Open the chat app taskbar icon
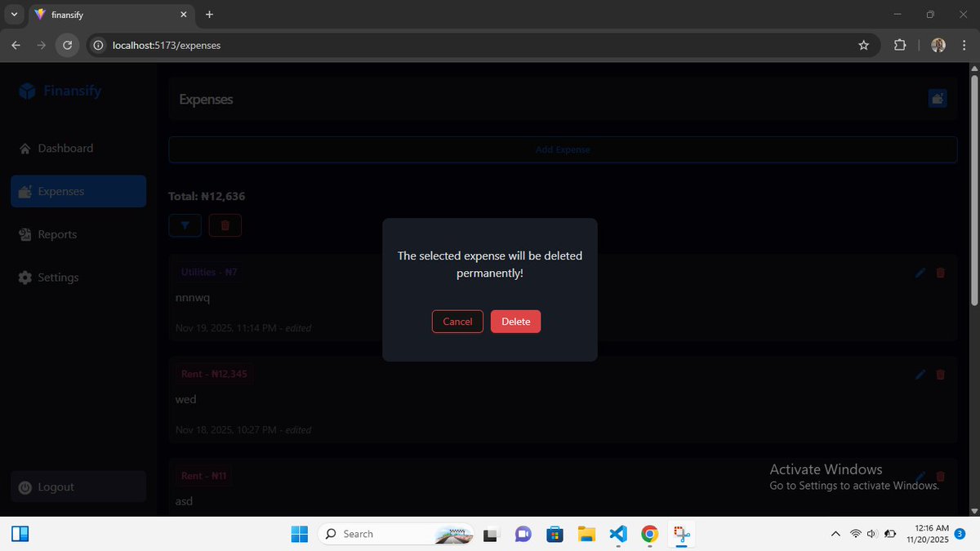This screenshot has width=980, height=551. pos(523,534)
